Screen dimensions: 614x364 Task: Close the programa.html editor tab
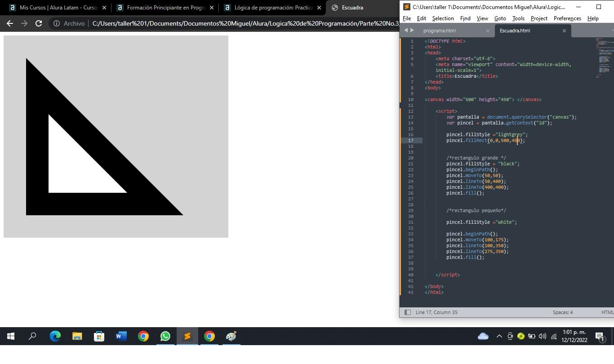pos(488,31)
